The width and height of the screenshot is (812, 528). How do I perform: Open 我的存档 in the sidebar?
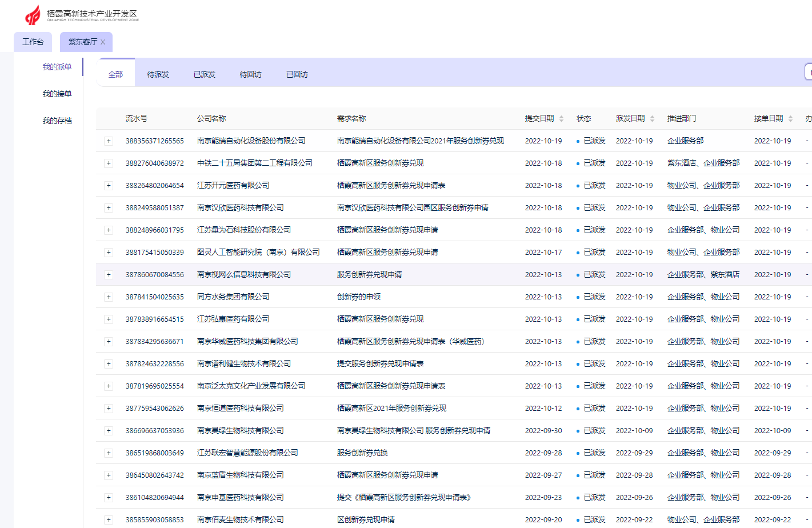(x=57, y=121)
